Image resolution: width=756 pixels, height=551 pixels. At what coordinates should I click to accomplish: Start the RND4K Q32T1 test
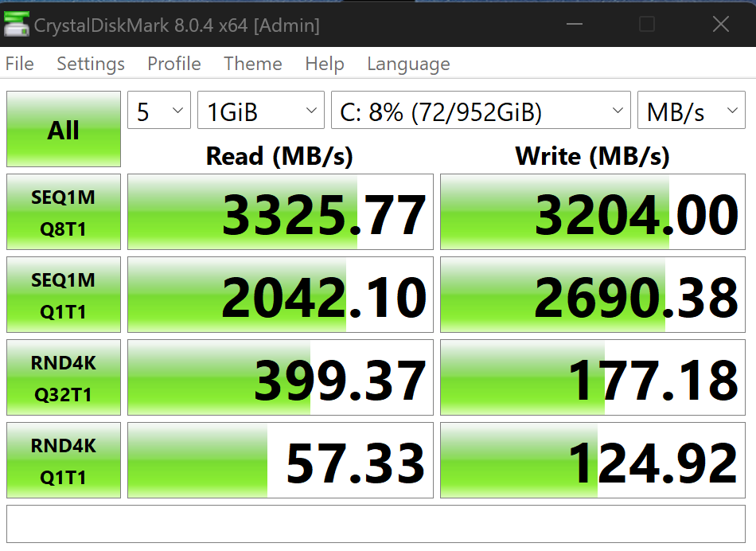[64, 377]
